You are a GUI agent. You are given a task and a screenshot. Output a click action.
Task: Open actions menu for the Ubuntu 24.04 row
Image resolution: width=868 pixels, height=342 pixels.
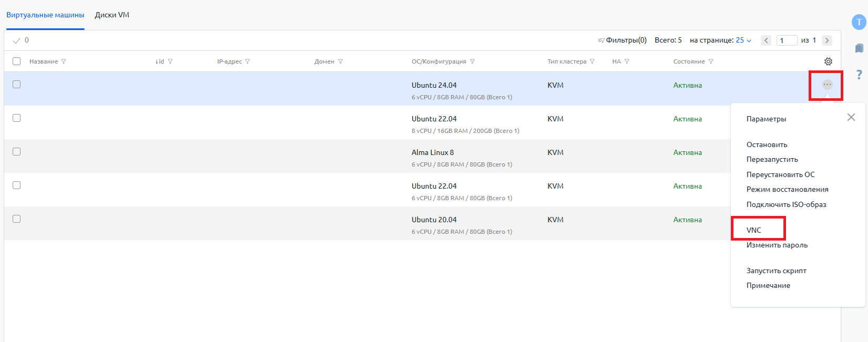(x=828, y=85)
